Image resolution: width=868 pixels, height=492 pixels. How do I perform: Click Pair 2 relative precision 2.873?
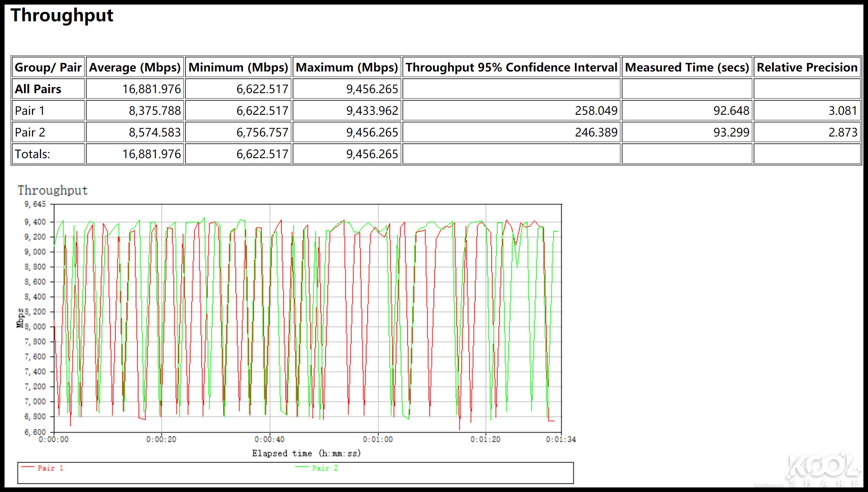(843, 132)
